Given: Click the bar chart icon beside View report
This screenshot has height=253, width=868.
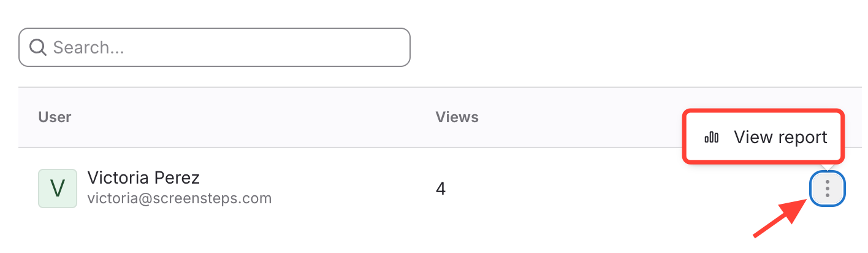Looking at the screenshot, I should coord(712,137).
